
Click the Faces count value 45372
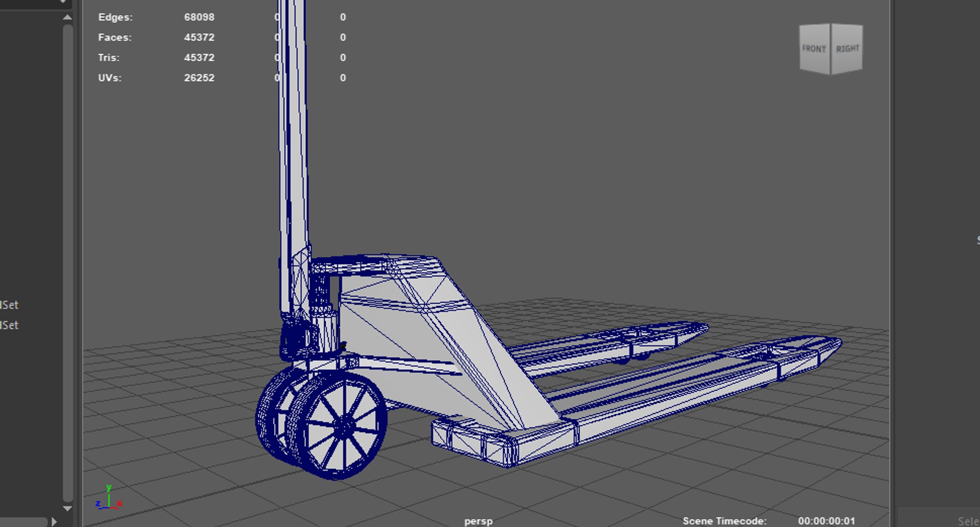point(199,37)
